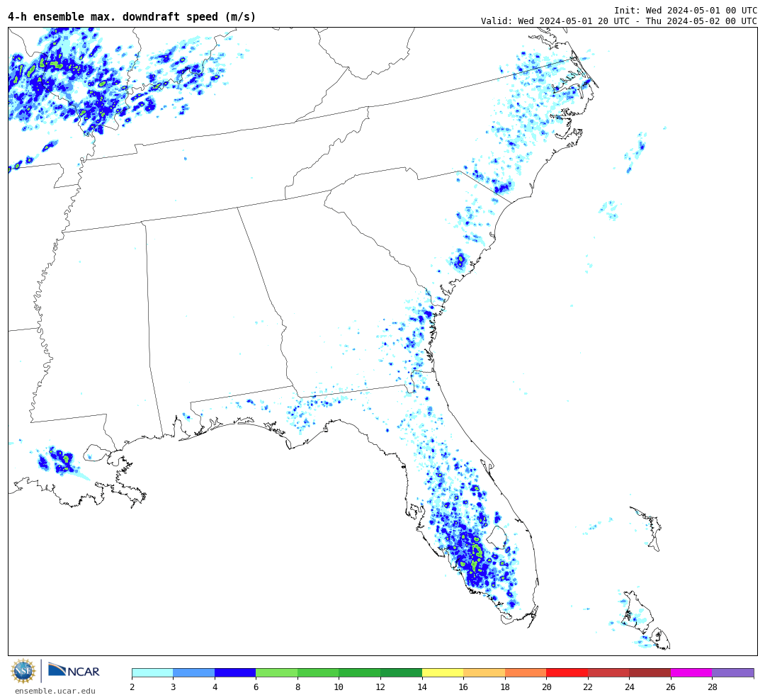Click the colorbar tick label '20'
This screenshot has width=765, height=700.
point(546,687)
